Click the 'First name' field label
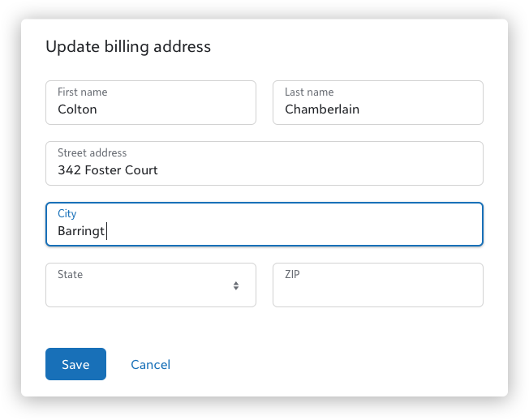This screenshot has height=420, width=529. (x=82, y=92)
